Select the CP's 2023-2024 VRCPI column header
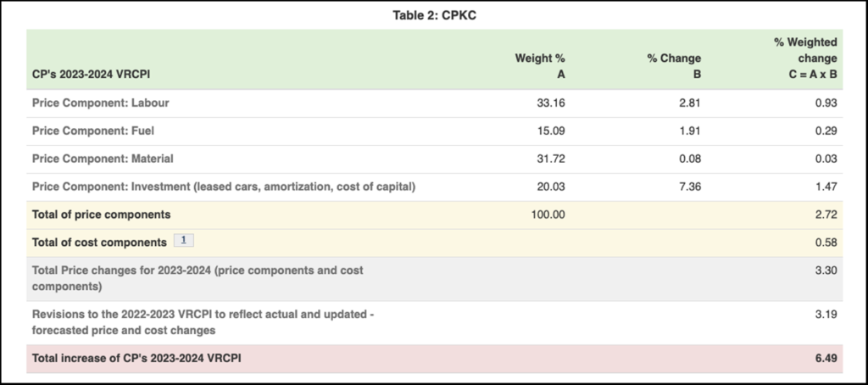The height and width of the screenshot is (385, 868). point(92,74)
